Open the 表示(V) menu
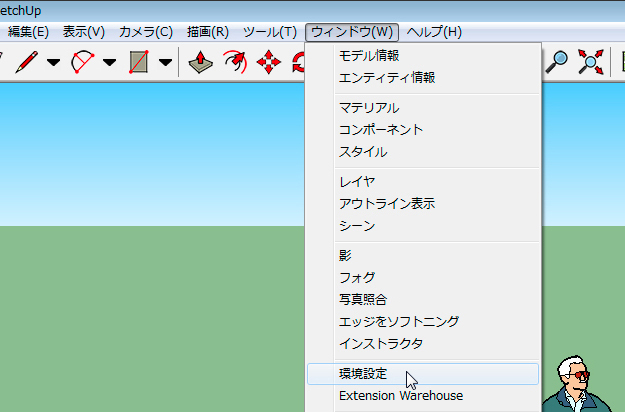625x412 pixels. (x=84, y=32)
